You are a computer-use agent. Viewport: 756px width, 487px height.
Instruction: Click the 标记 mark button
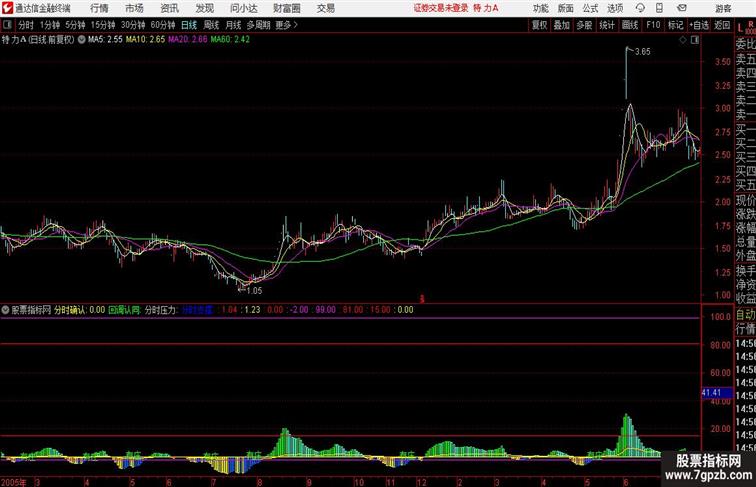pyautogui.click(x=675, y=25)
